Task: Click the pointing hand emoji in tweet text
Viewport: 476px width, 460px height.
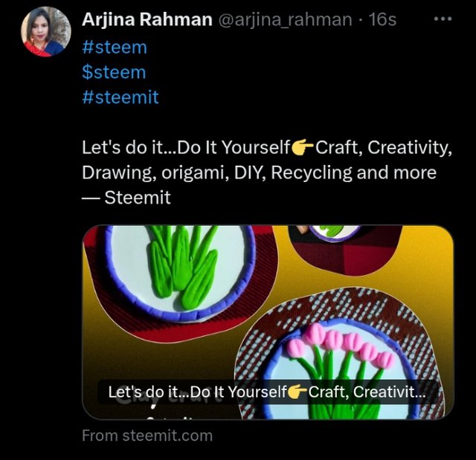Action: (303, 147)
